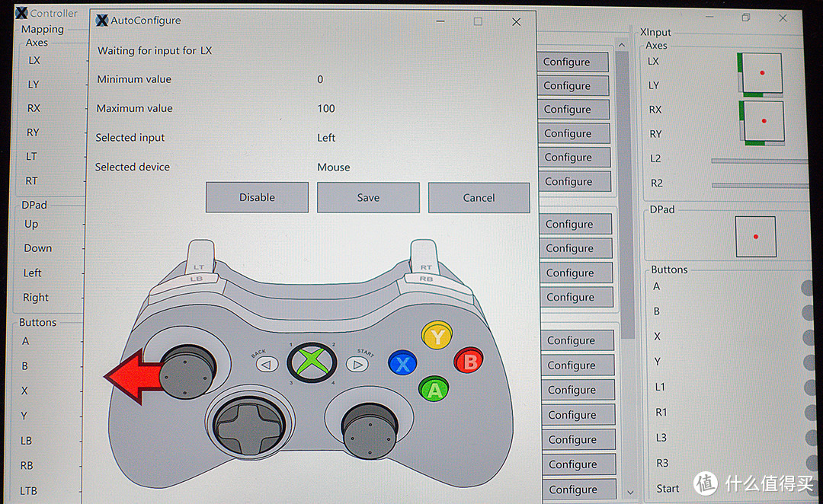Click the Start label in XInput Buttons
This screenshot has width=823, height=504.
click(668, 488)
